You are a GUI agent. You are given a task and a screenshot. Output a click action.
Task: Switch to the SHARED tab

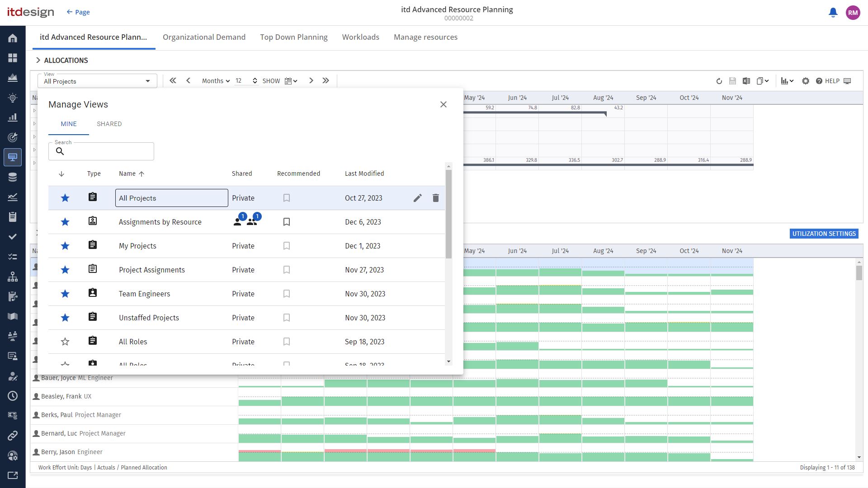pyautogui.click(x=109, y=124)
